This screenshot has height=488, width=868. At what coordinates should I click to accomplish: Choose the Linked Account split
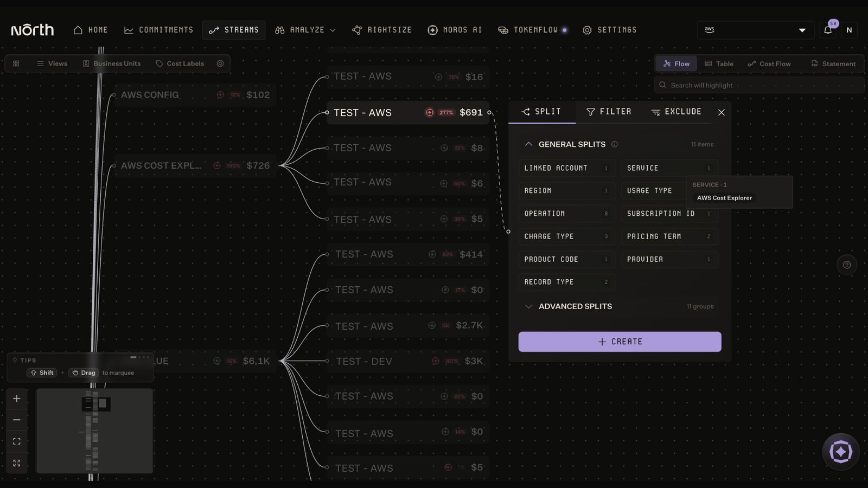[x=567, y=168]
